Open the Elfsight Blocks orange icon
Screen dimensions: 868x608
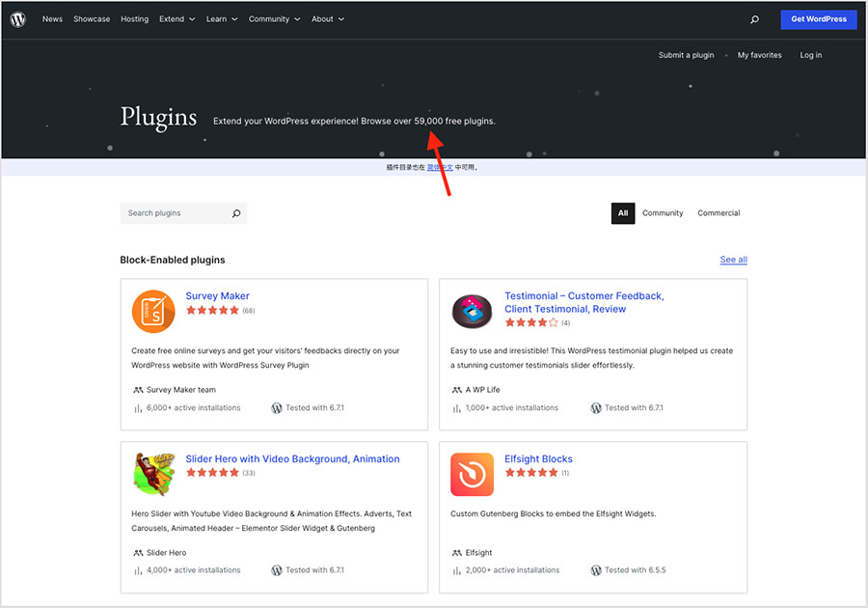473,474
